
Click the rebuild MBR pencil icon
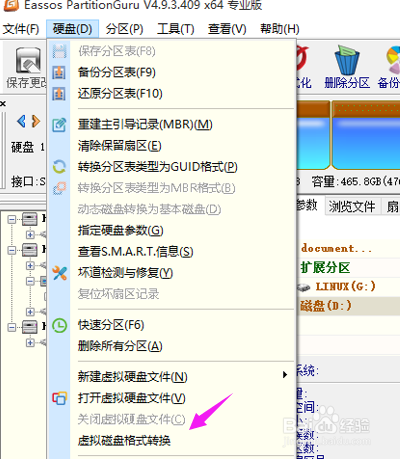pos(59,125)
